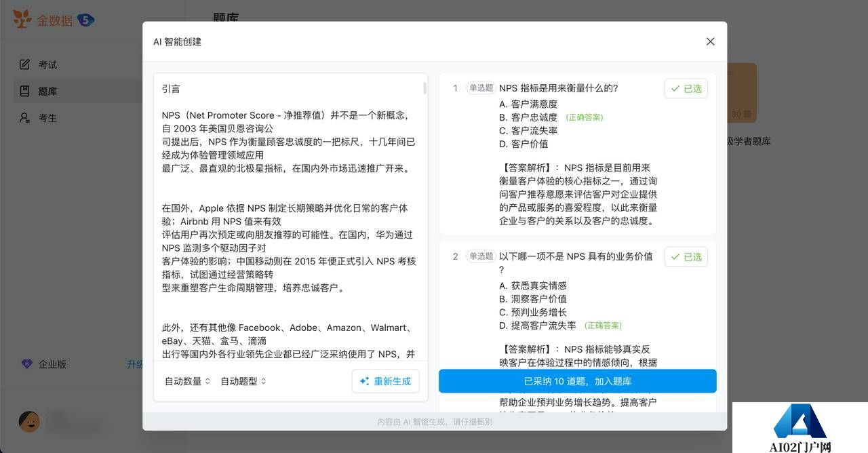Image resolution: width=868 pixels, height=453 pixels.
Task: Click the 重新生成 button
Action: [385, 381]
